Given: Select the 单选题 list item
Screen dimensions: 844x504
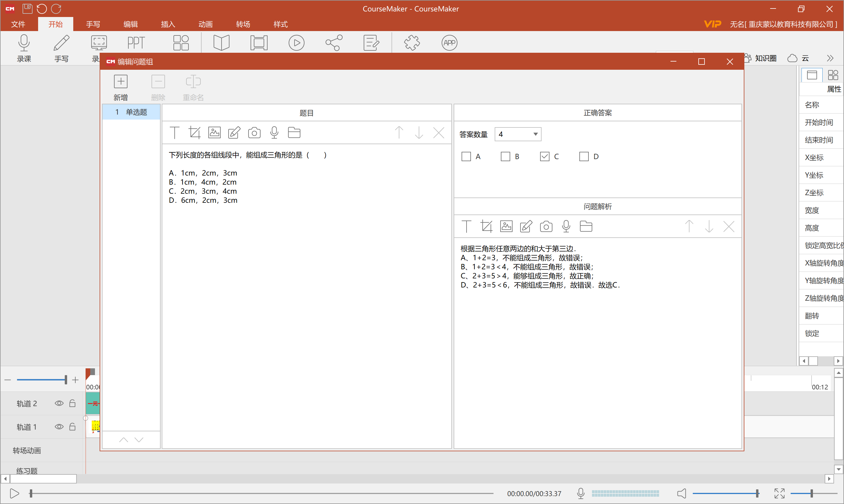Looking at the screenshot, I should coord(132,112).
